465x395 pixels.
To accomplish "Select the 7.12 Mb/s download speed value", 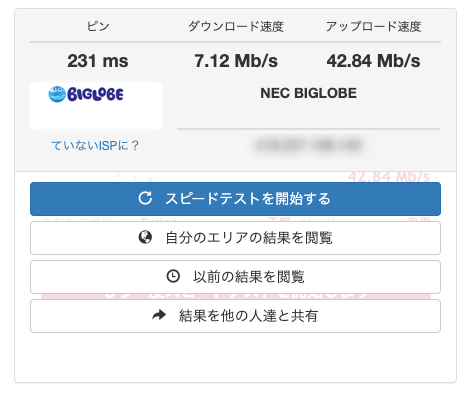I will click(236, 61).
